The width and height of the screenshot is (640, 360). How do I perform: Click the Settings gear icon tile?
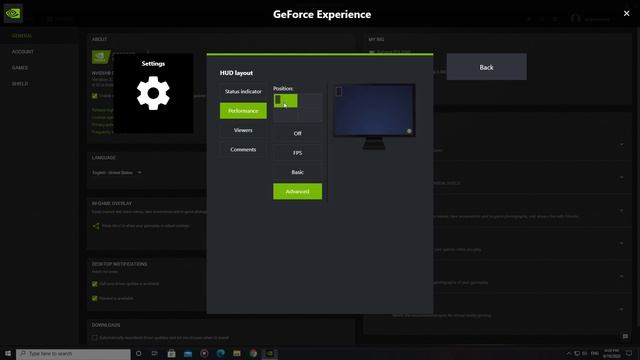(x=153, y=93)
